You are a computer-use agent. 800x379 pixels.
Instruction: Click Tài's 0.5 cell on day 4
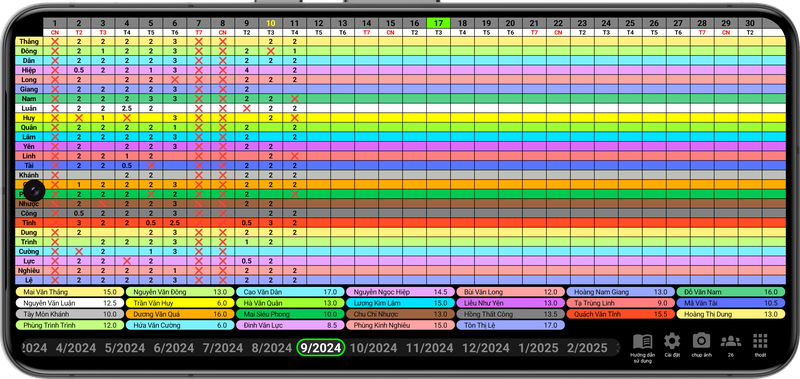pyautogui.click(x=127, y=165)
